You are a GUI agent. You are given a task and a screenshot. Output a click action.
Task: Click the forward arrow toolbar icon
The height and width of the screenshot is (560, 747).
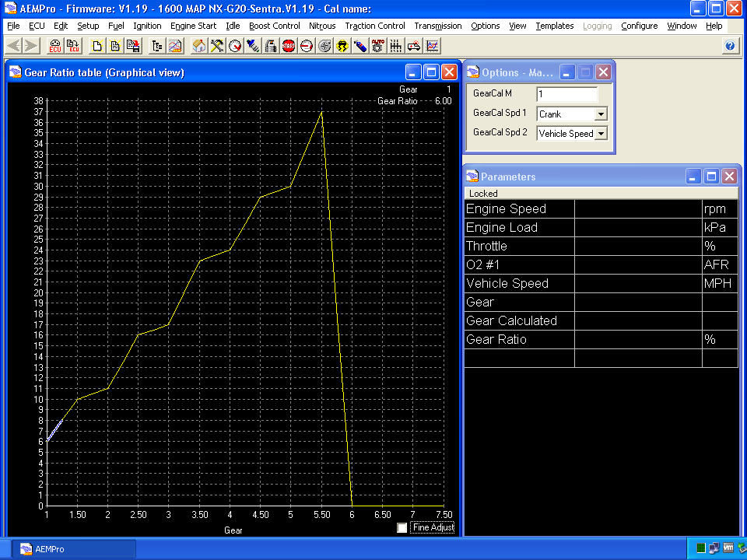[31, 46]
